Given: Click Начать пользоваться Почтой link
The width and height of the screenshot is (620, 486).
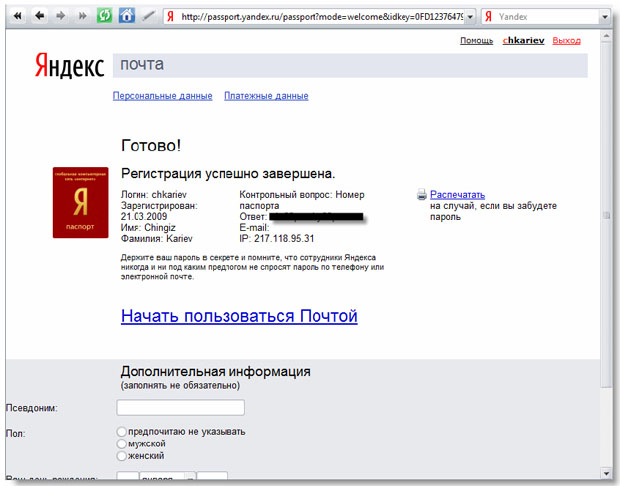Looking at the screenshot, I should 239,316.
